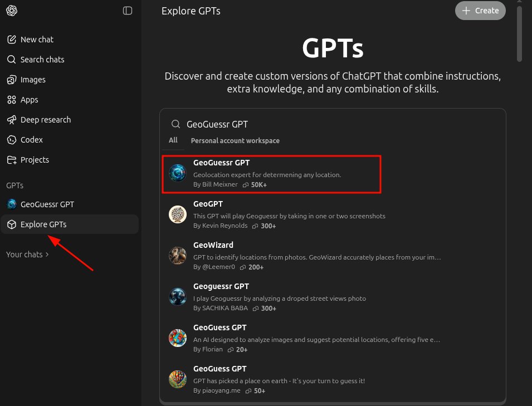The image size is (532, 406).
Task: Open GeoGuess GPT by Florian
Action: [333, 339]
